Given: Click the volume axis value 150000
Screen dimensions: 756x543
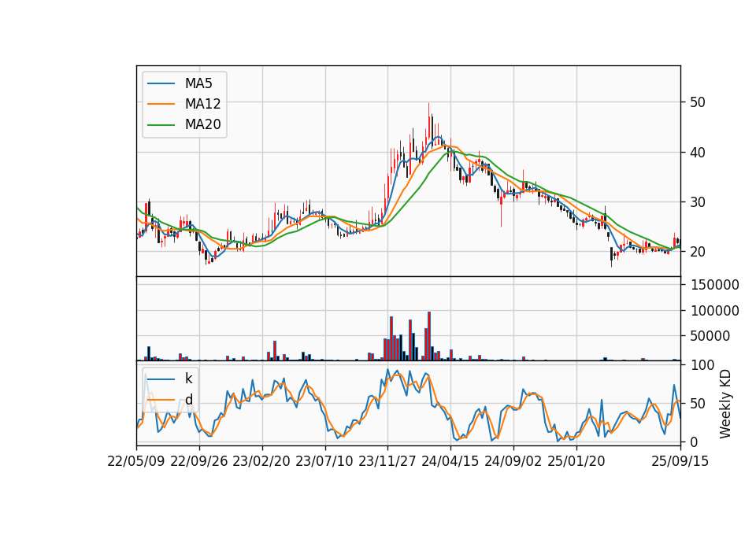Looking at the screenshot, I should [715, 285].
